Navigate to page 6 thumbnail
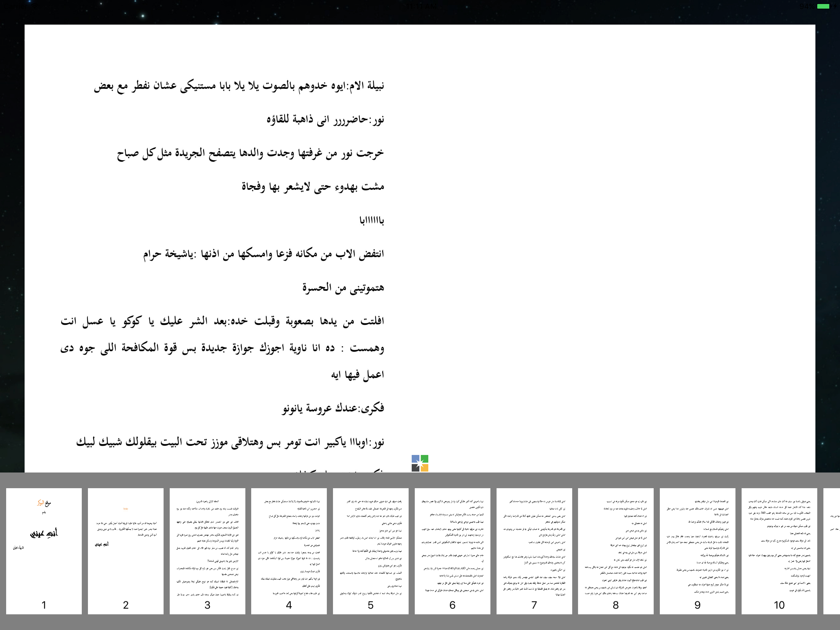This screenshot has height=630, width=840. (452, 551)
